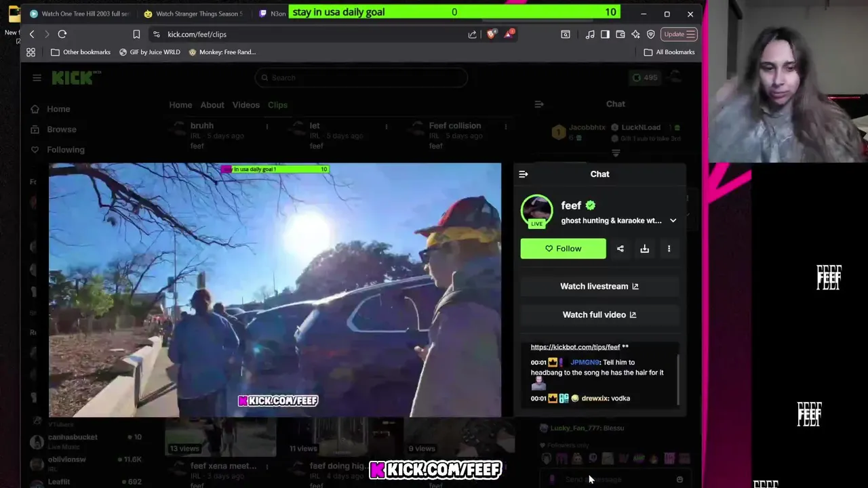Viewport: 868px width, 488px height.
Task: Expand the stream title dropdown chevron
Action: [673, 220]
